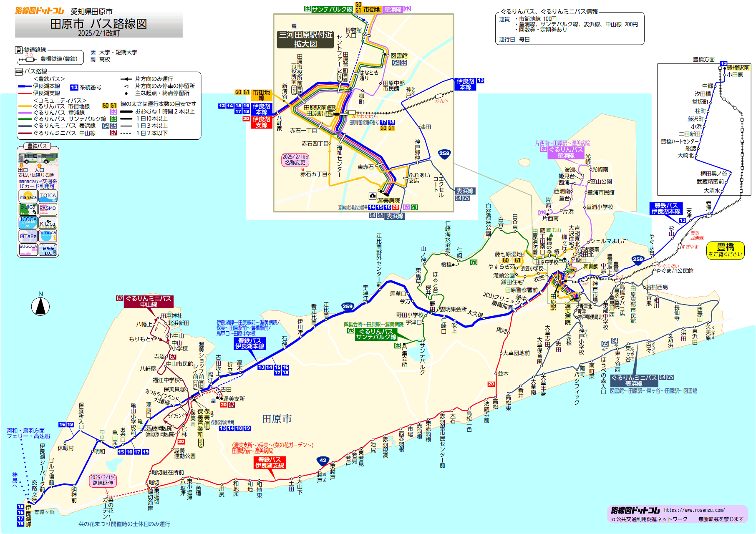Viewport: 756px width, 534px height.
Task: Click the large 田原市 city name
Action: [277, 419]
